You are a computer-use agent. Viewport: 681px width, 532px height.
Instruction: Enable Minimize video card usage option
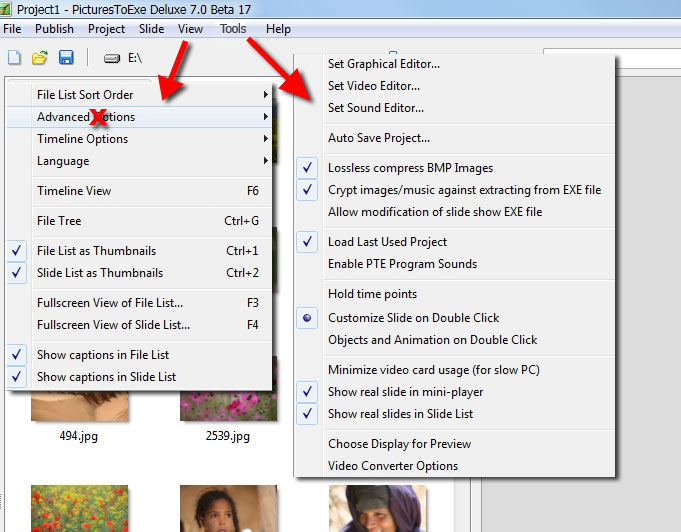(x=454, y=370)
